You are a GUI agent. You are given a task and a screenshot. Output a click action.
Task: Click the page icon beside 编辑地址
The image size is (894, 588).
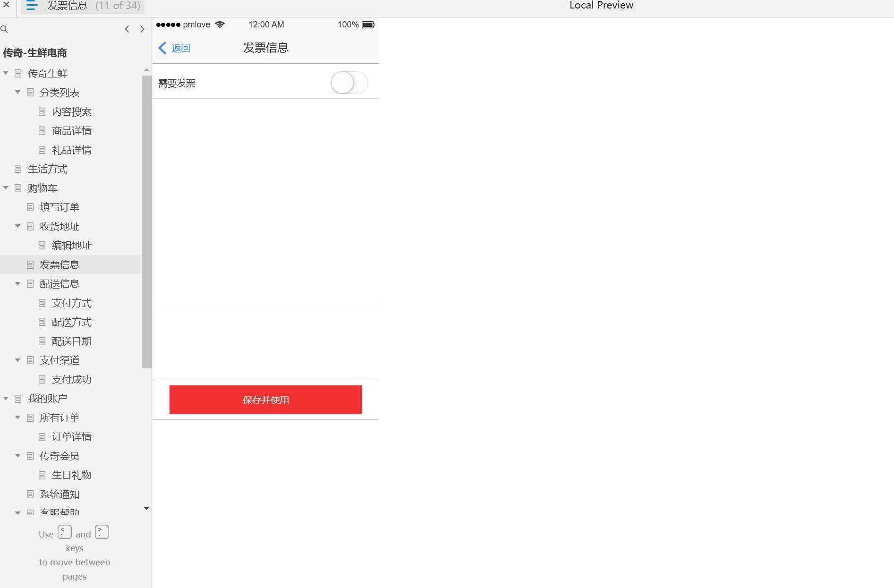pos(42,245)
